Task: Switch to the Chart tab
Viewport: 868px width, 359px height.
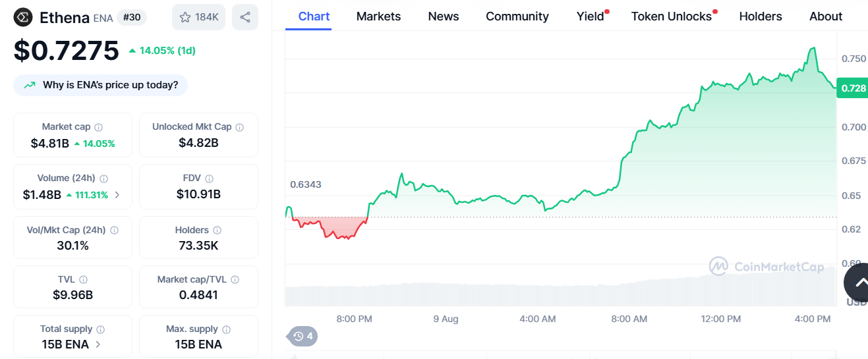Action: (x=314, y=16)
